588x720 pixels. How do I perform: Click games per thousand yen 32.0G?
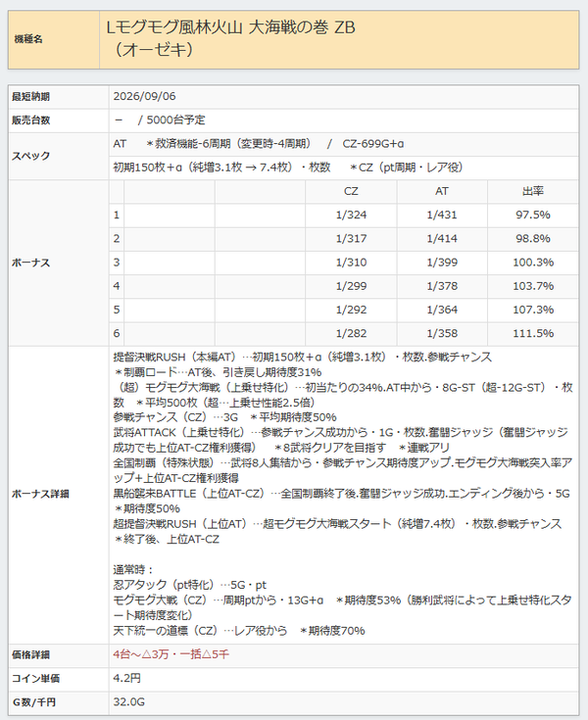point(129,702)
